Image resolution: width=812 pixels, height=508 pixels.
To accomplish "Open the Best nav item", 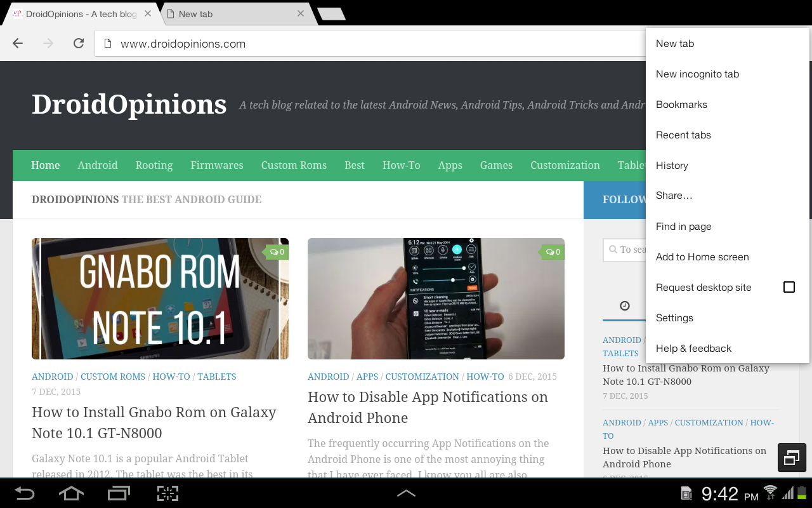I will pos(355,165).
